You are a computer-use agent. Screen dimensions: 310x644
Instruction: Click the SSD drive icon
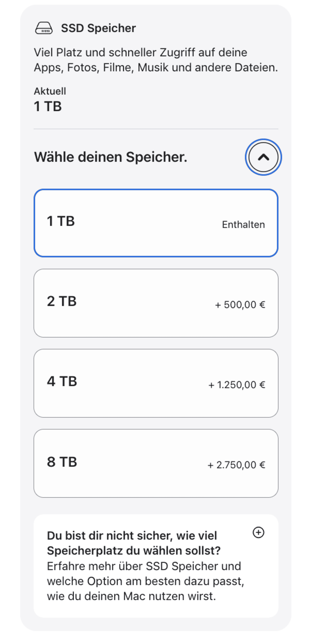point(44,28)
